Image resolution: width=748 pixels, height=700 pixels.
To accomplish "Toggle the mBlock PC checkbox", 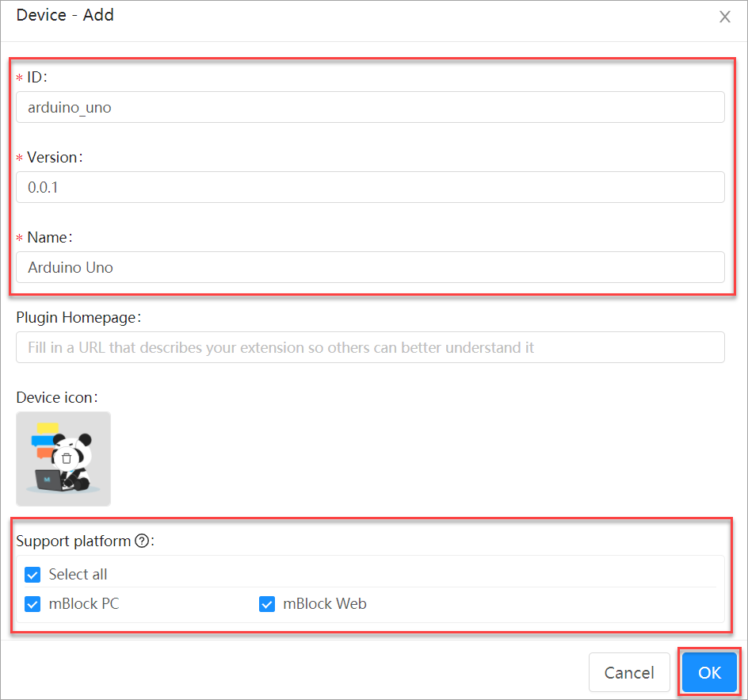I will 32,604.
